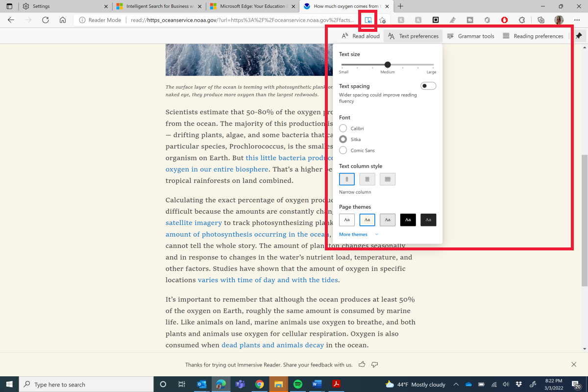Expand More themes
Image resolution: width=588 pixels, height=392 pixels.
pyautogui.click(x=353, y=234)
